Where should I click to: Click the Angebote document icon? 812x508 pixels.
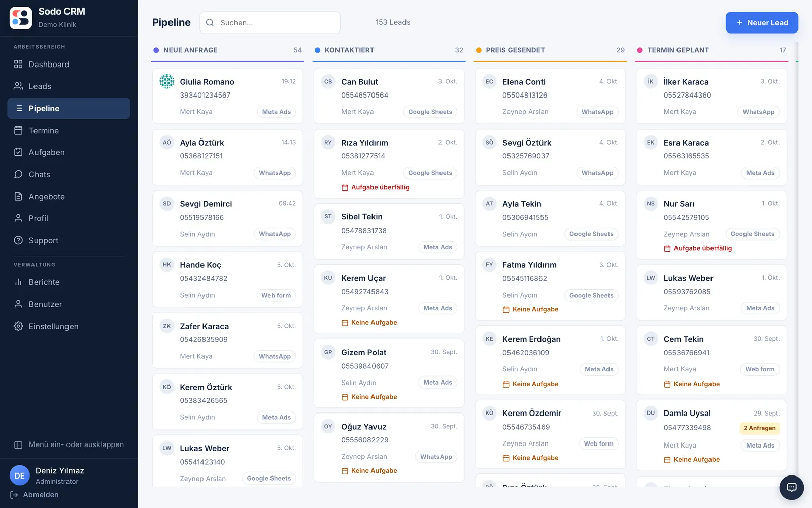pos(18,196)
